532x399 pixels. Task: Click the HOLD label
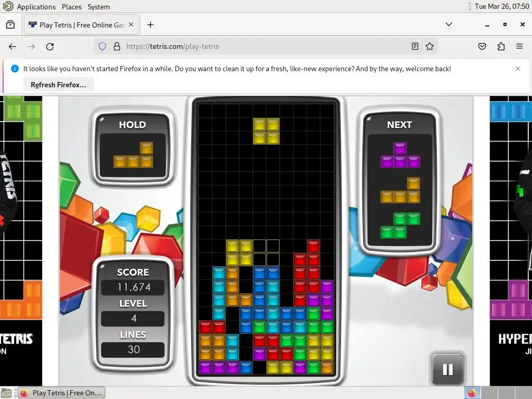tap(132, 125)
